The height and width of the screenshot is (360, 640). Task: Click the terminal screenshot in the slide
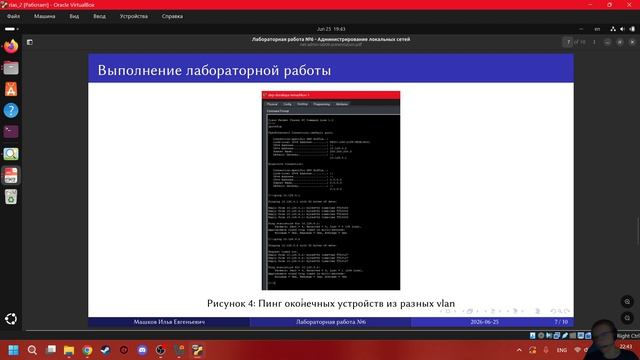tap(331, 191)
